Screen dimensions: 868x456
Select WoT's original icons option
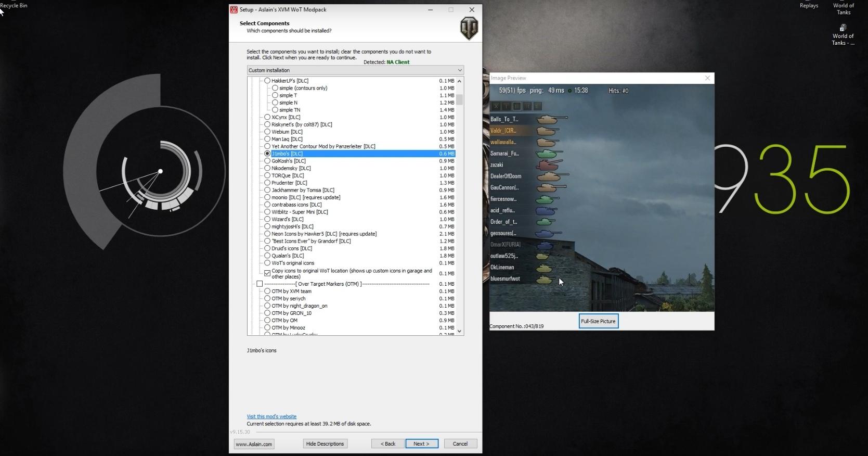click(267, 263)
